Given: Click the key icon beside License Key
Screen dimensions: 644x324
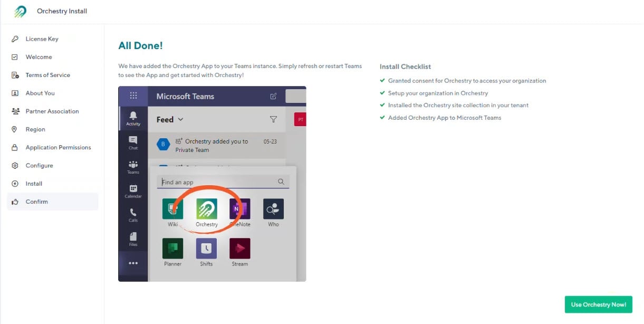Looking at the screenshot, I should pyautogui.click(x=15, y=39).
